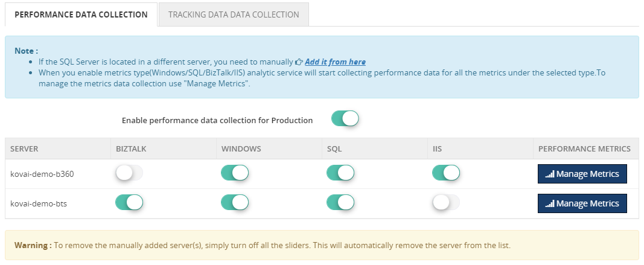The width and height of the screenshot is (644, 265).
Task: Open Manage Metrics for kovai-demo-bts
Action: tap(582, 203)
